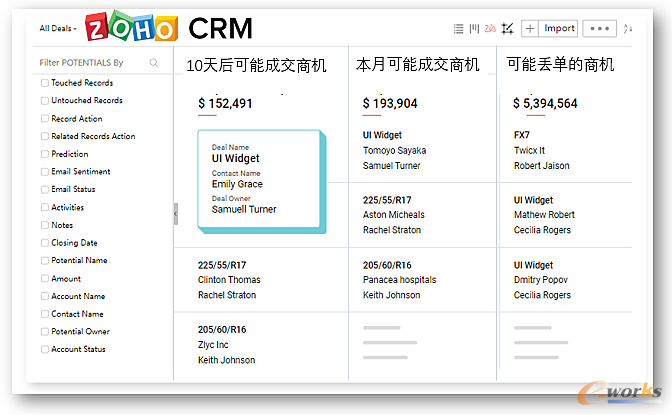Enable the Account Status checkbox
The image size is (672, 415).
tap(45, 349)
